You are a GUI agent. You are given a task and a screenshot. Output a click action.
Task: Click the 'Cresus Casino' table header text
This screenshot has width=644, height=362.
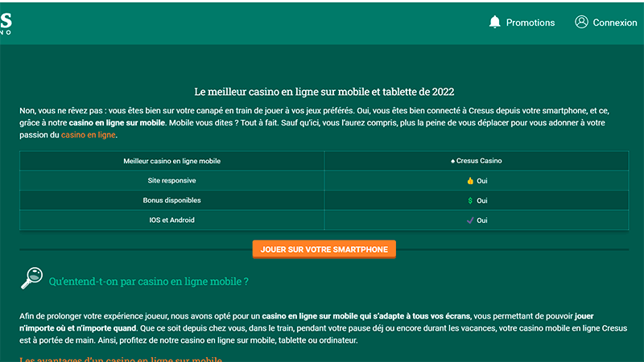tap(480, 161)
